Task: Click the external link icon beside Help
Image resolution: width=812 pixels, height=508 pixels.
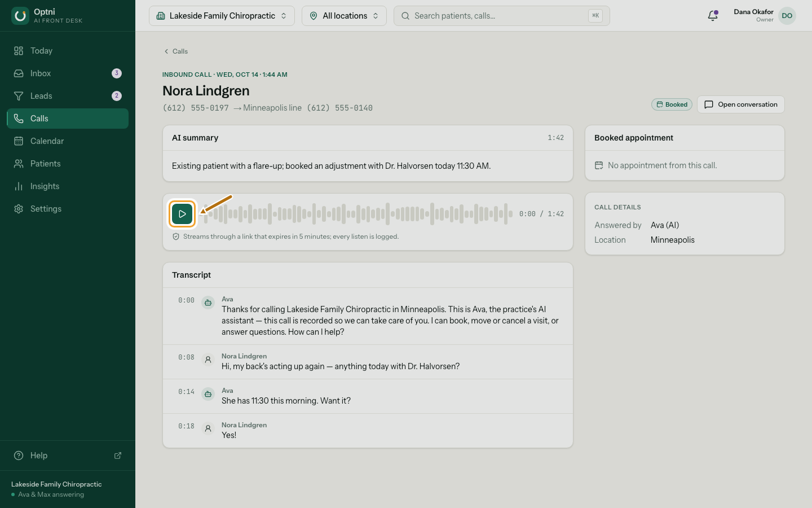Action: [118, 456]
